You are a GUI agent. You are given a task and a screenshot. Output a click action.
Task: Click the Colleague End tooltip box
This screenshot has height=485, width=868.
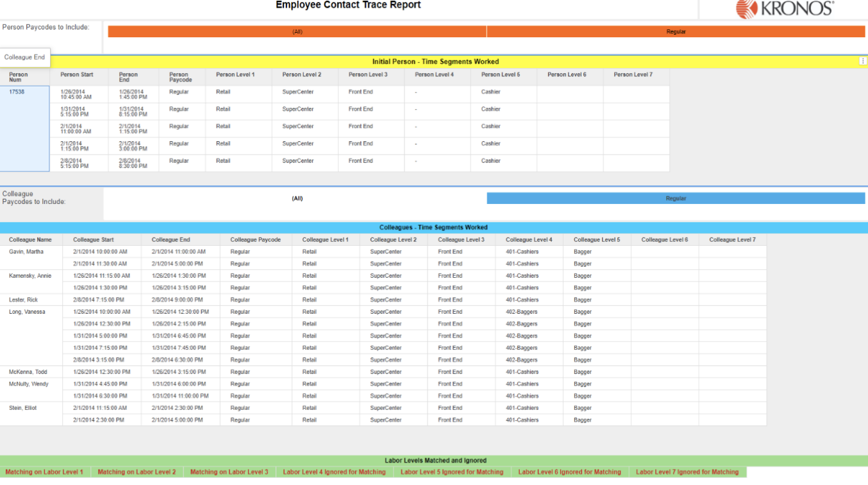pyautogui.click(x=24, y=57)
